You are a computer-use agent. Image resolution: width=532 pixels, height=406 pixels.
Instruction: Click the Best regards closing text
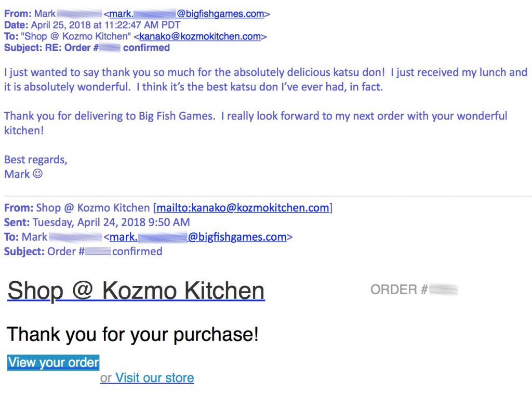pyautogui.click(x=36, y=160)
